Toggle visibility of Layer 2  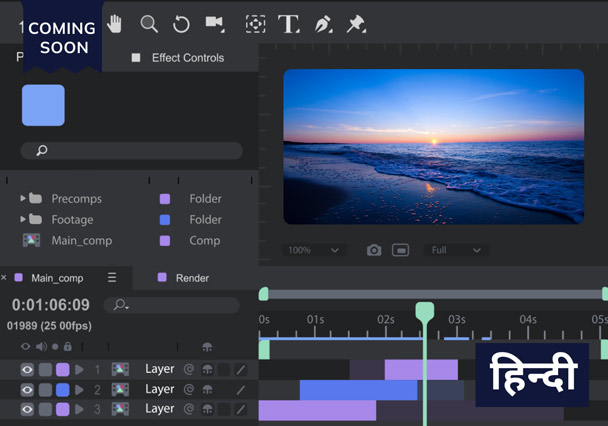point(27,389)
